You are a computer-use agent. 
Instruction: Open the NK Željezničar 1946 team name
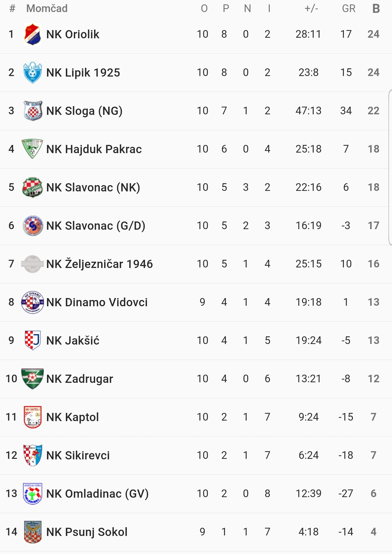click(x=100, y=264)
